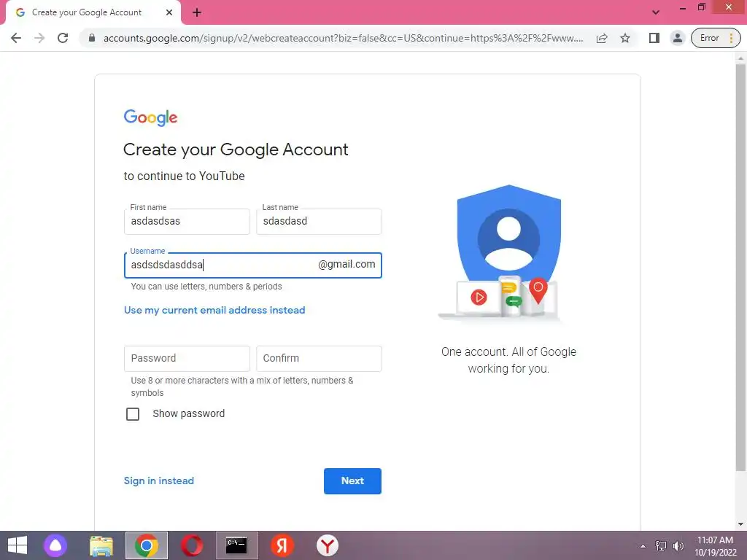Show hidden tray icons arrow

(x=643, y=545)
